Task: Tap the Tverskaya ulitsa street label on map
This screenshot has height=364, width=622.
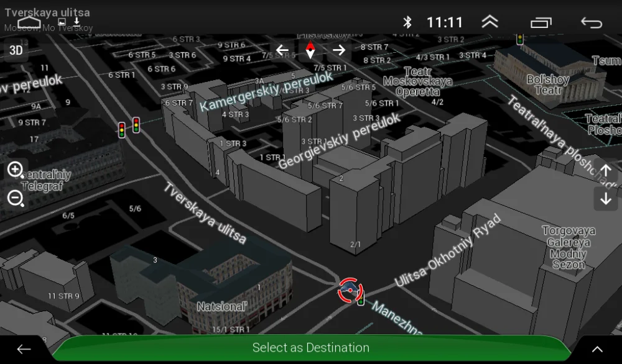Action: coord(205,213)
